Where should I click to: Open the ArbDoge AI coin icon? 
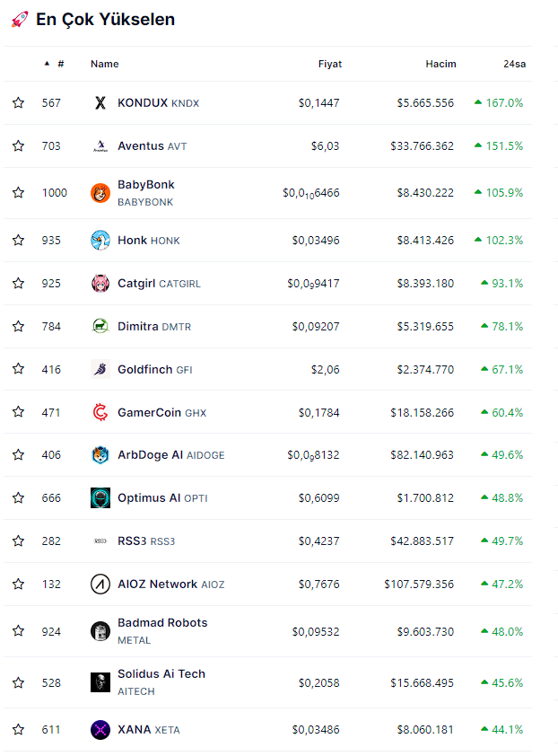[100, 455]
